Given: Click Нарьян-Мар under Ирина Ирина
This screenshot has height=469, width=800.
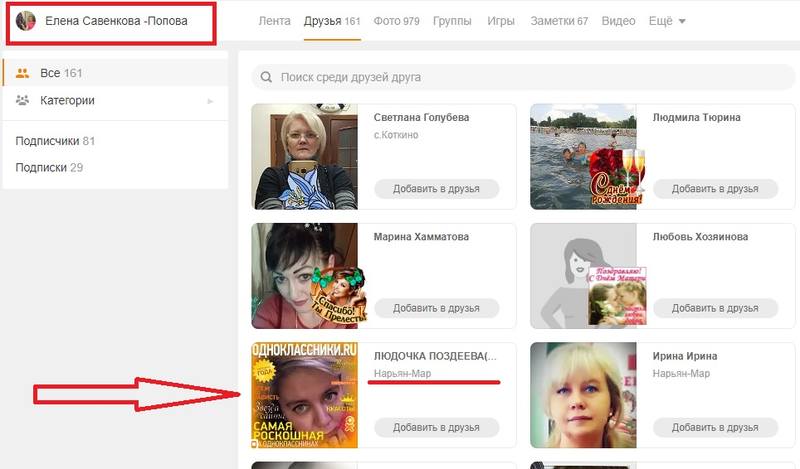Looking at the screenshot, I should 681,374.
